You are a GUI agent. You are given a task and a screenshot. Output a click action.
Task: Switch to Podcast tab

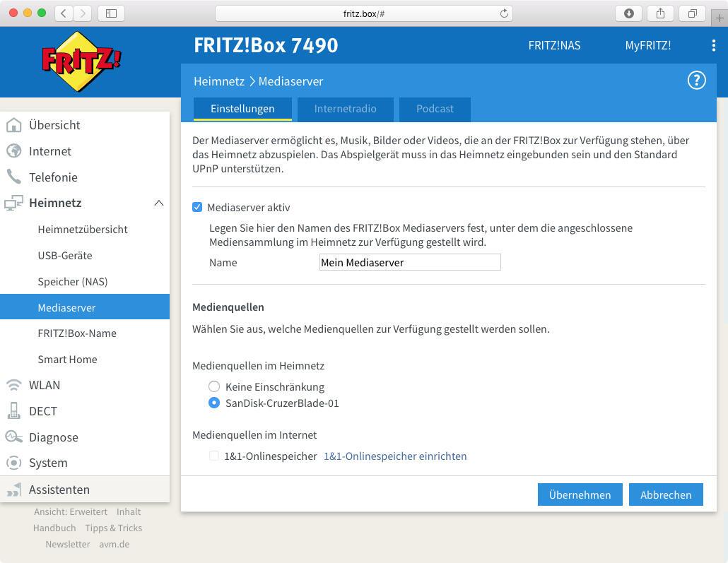point(435,109)
